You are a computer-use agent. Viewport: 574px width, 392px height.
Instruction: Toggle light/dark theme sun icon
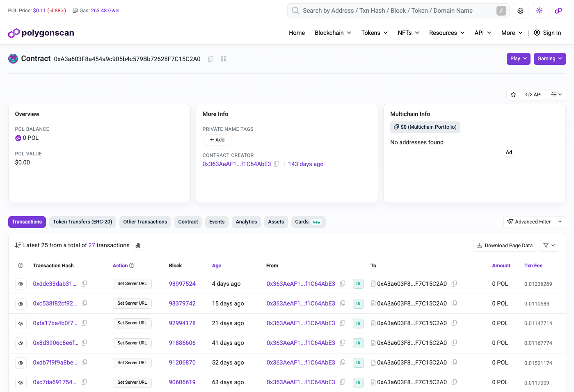539,11
